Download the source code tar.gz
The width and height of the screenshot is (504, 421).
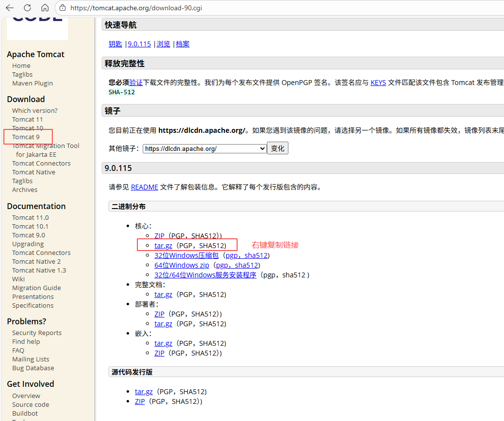tap(144, 392)
